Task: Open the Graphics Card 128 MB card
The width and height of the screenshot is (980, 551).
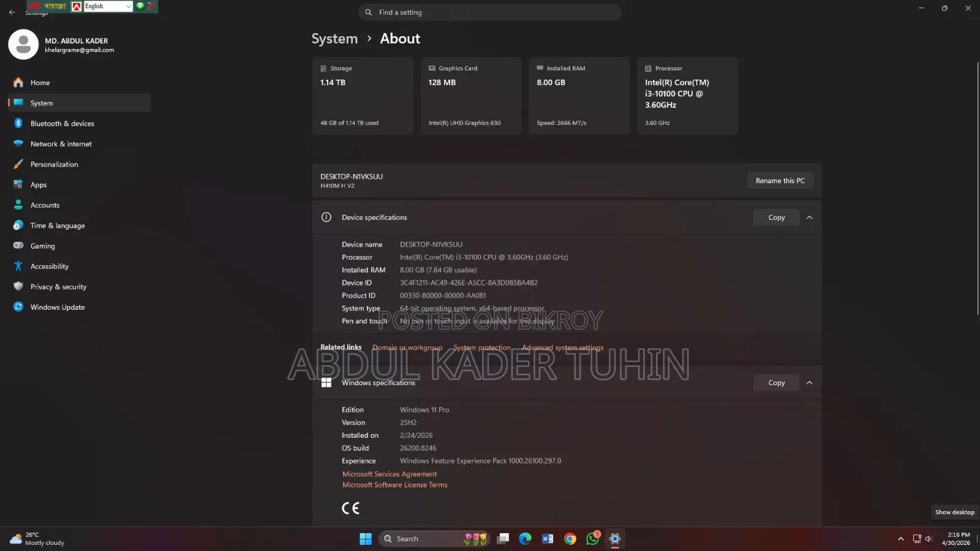Action: tap(471, 96)
